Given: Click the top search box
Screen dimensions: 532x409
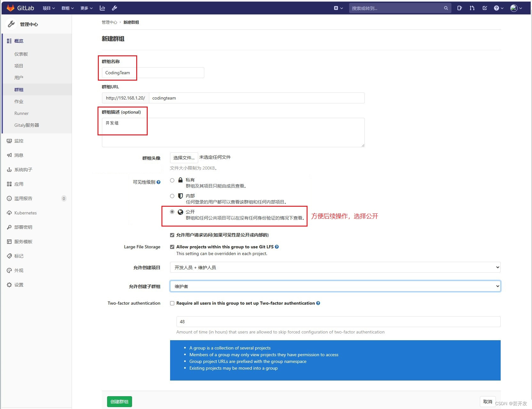Looking at the screenshot, I should point(400,8).
